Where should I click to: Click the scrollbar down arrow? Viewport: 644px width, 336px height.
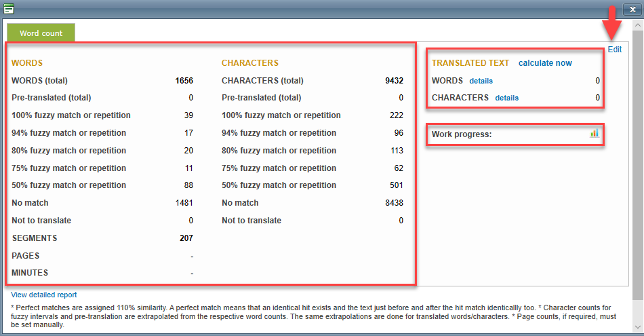[x=637, y=329]
